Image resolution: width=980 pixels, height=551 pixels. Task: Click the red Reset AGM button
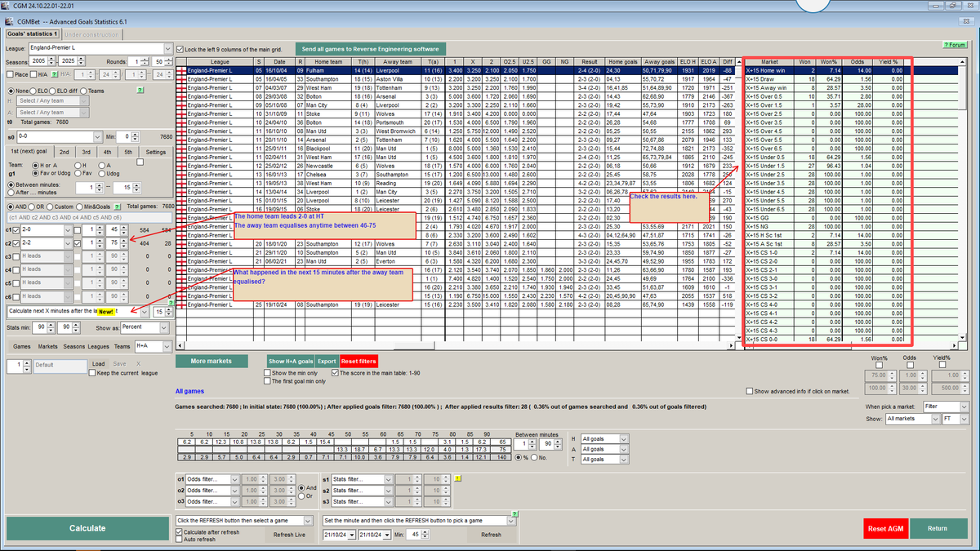(884, 529)
